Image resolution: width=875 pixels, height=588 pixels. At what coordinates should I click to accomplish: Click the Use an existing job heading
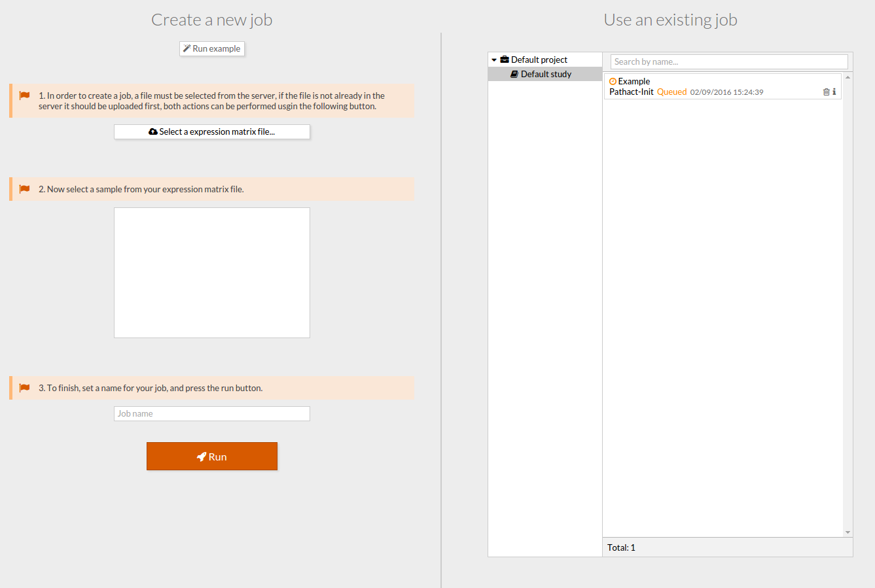click(671, 20)
